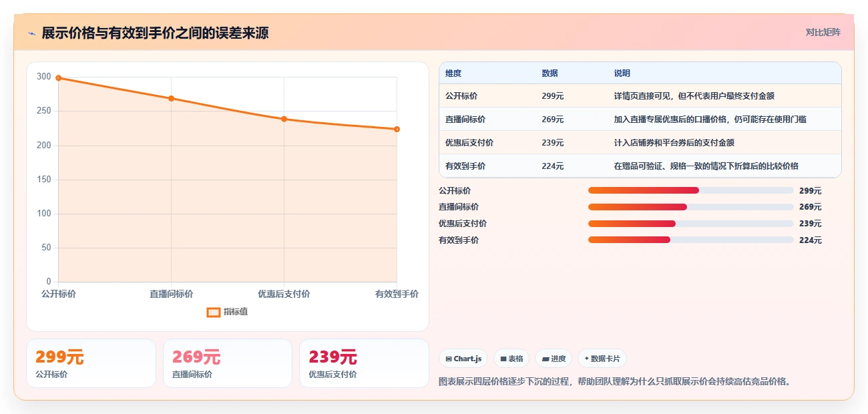Click the 直播间标价 progress bar showing 269元
Image resolution: width=868 pixels, height=414 pixels.
click(x=690, y=207)
